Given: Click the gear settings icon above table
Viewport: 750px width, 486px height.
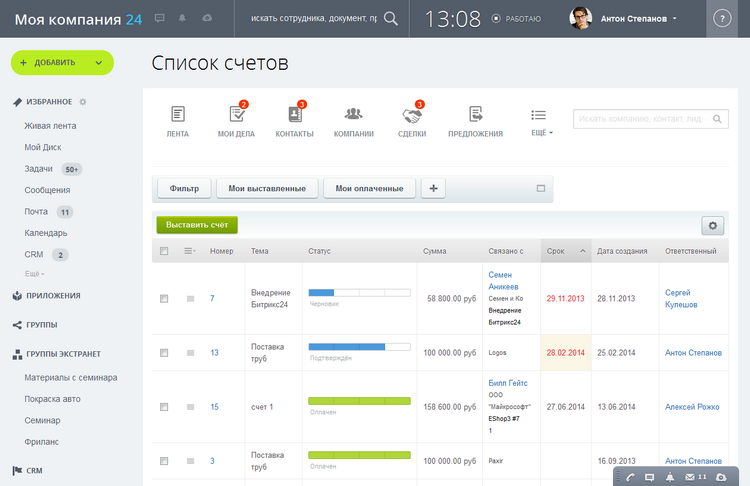Looking at the screenshot, I should (713, 225).
